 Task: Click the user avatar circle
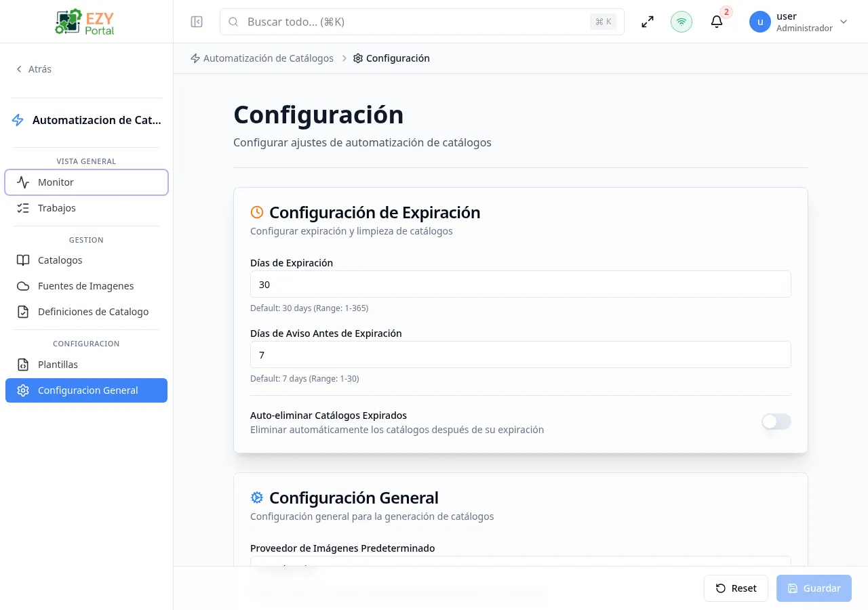click(x=760, y=22)
